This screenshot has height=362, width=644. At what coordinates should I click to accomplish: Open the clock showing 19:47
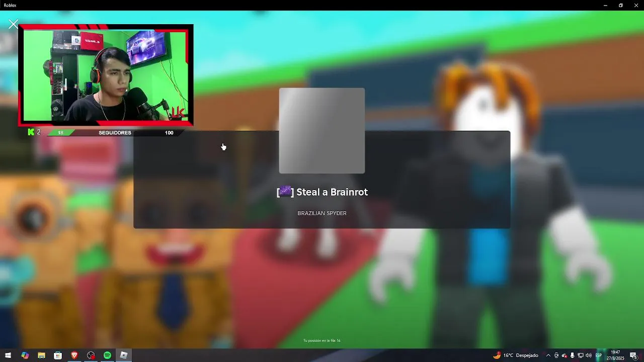coord(615,355)
